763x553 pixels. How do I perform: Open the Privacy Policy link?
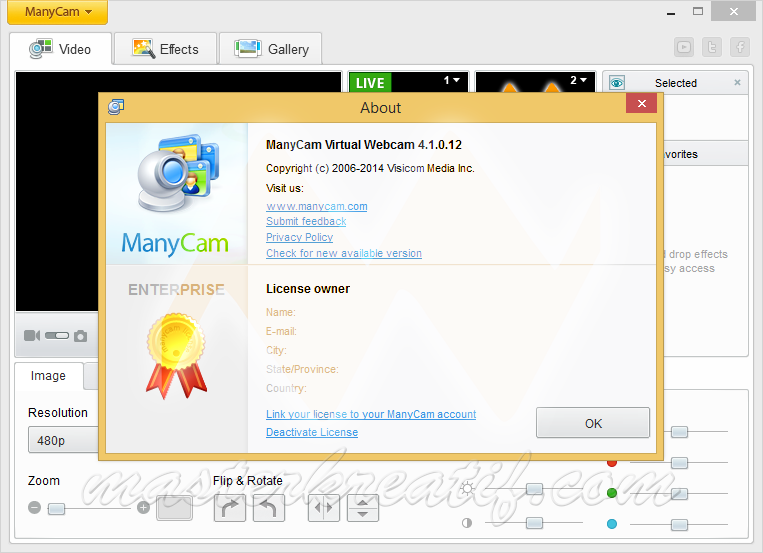coord(299,238)
